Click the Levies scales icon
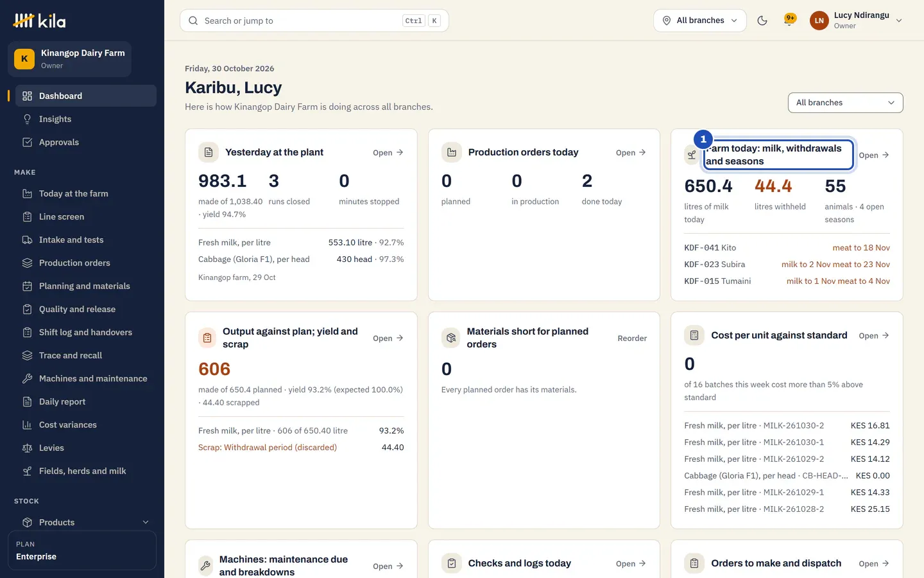 pos(27,448)
